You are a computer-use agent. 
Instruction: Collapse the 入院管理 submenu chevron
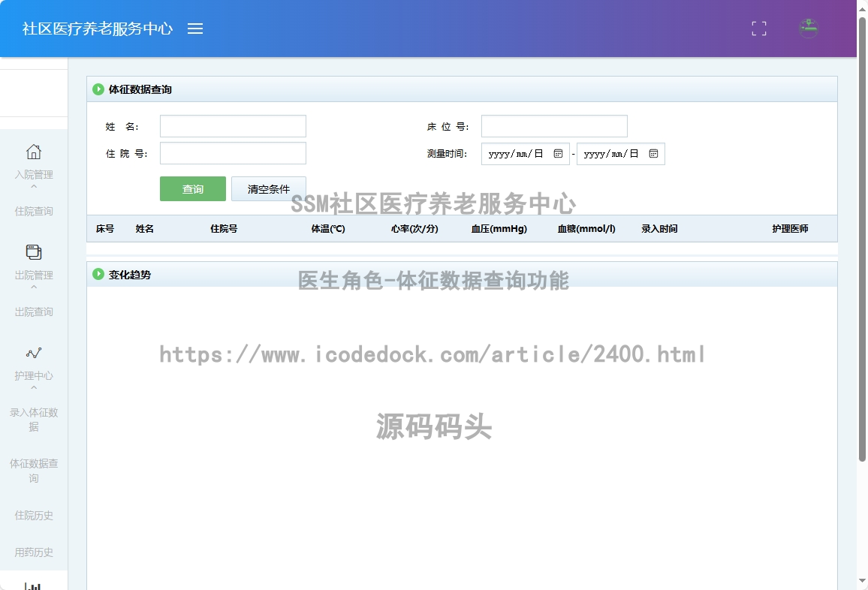[34, 187]
